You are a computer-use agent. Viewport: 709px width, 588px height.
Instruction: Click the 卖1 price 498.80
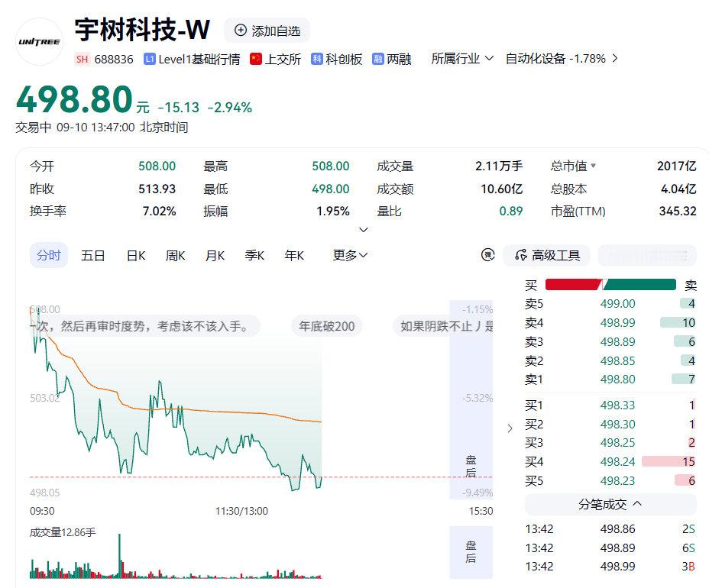617,380
